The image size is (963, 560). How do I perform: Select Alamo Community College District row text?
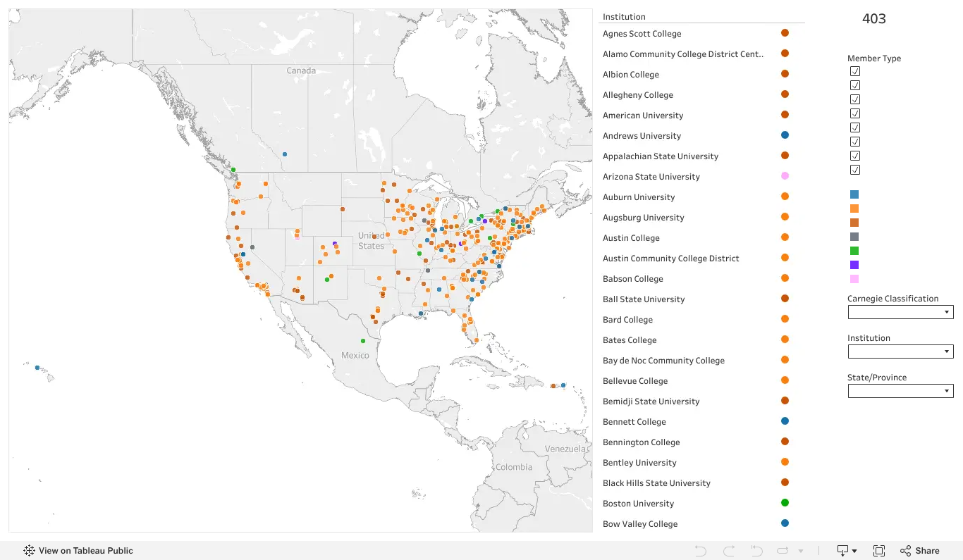click(x=683, y=54)
